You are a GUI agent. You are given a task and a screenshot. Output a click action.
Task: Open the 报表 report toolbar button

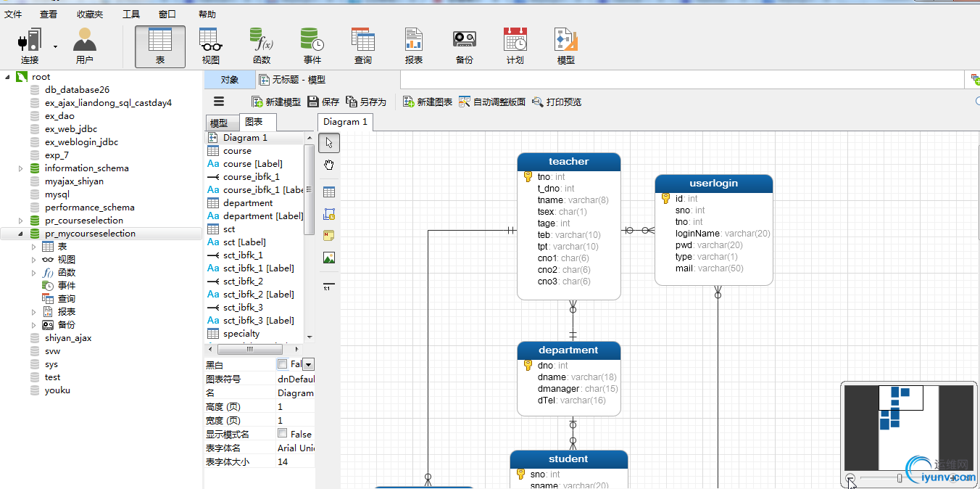414,46
